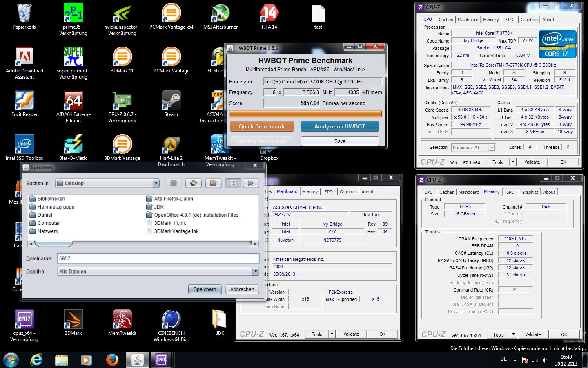588x368 pixels.
Task: Click the volume speaker tray icon
Action: [545, 361]
